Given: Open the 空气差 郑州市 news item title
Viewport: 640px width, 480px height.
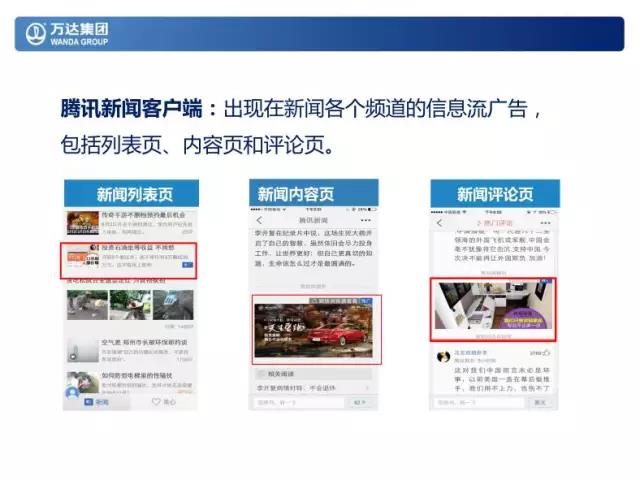Looking at the screenshot, I should [x=144, y=342].
